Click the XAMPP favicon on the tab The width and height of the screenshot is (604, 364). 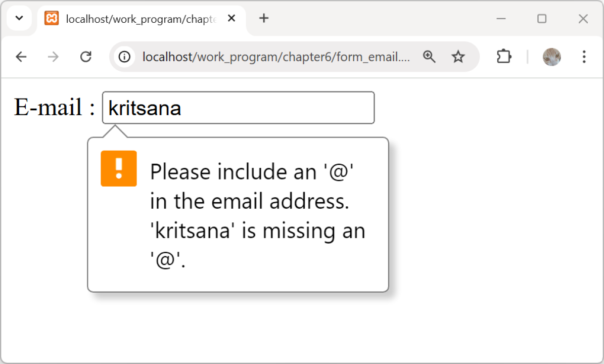click(x=52, y=19)
